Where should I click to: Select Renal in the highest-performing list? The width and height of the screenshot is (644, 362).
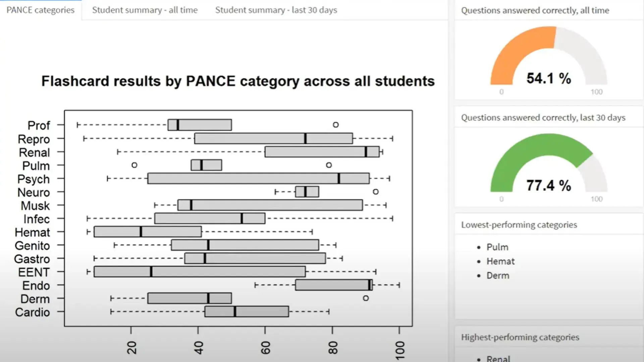pos(498,359)
